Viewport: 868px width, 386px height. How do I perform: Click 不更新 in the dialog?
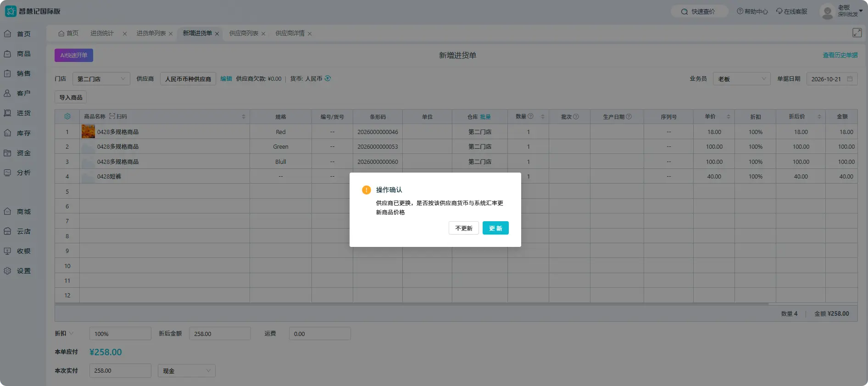463,228
